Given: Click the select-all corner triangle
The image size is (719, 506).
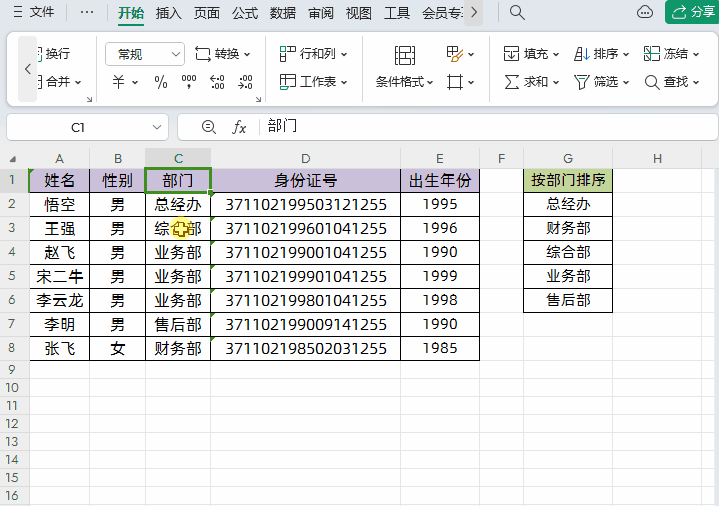Looking at the screenshot, I should (x=13, y=159).
